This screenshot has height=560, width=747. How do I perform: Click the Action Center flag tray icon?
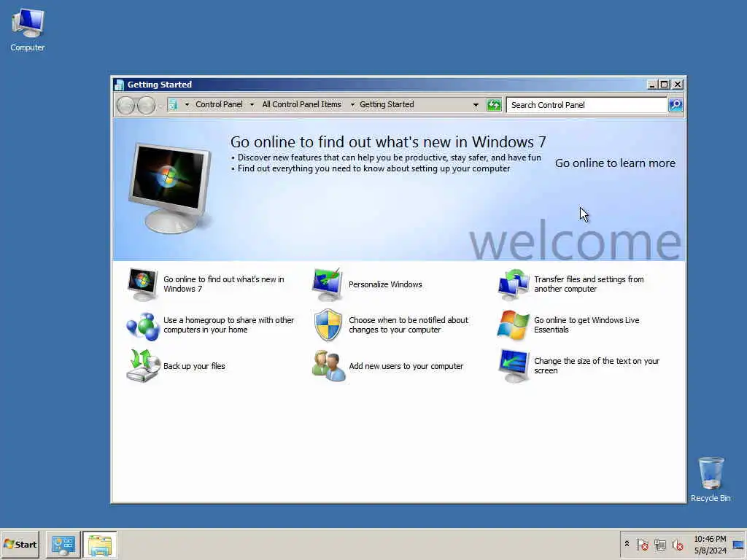point(642,544)
